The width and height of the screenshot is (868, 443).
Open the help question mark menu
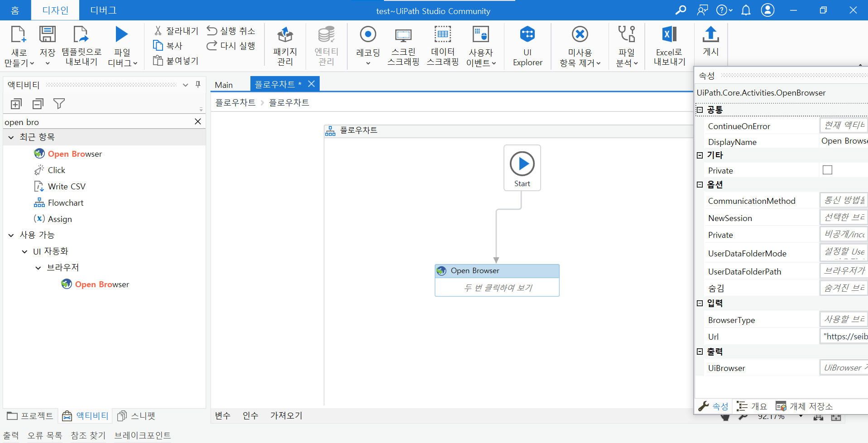724,10
